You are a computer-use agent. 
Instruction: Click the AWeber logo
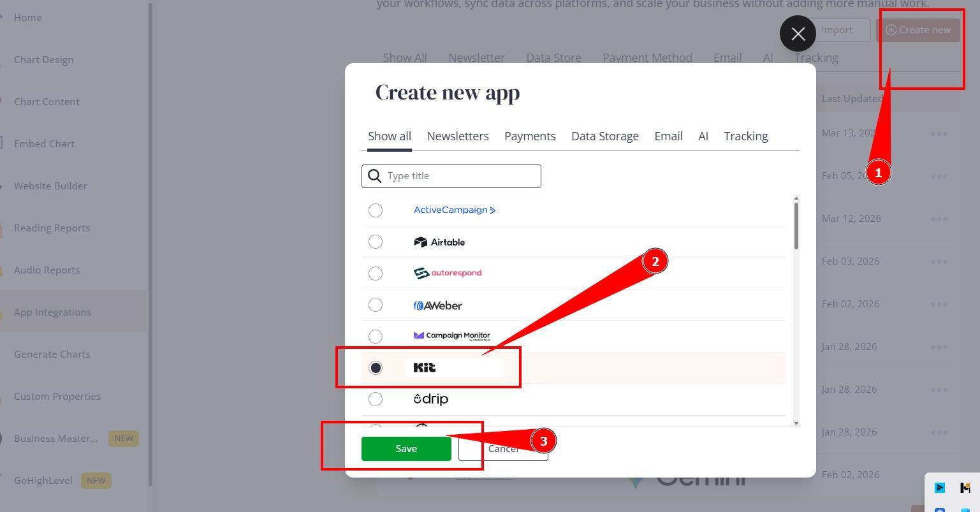438,305
